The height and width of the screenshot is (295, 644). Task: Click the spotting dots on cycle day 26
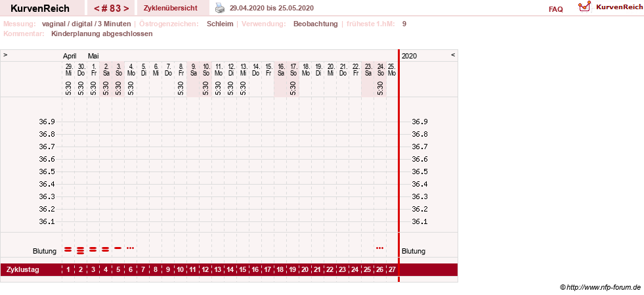(x=379, y=248)
